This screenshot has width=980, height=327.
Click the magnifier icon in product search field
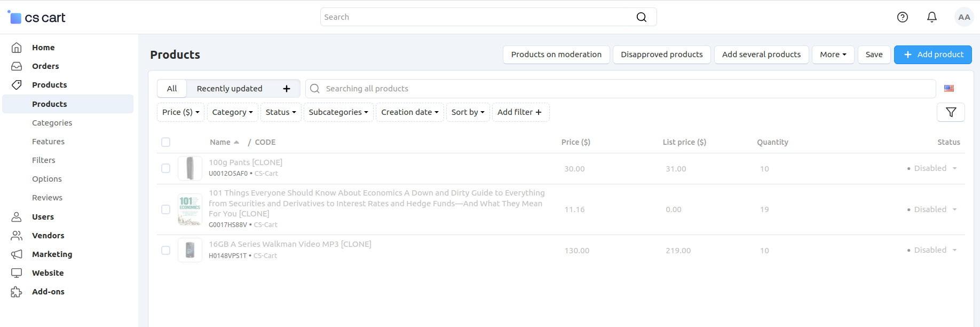coord(315,89)
